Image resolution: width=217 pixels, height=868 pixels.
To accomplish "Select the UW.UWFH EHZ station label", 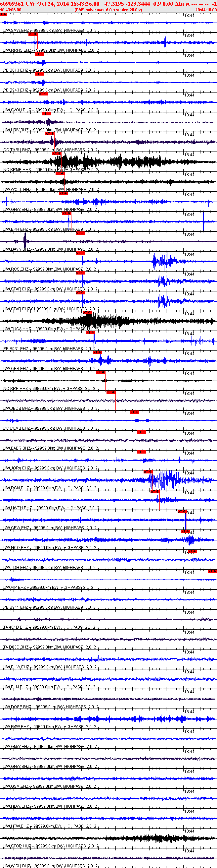I will 51,508.
